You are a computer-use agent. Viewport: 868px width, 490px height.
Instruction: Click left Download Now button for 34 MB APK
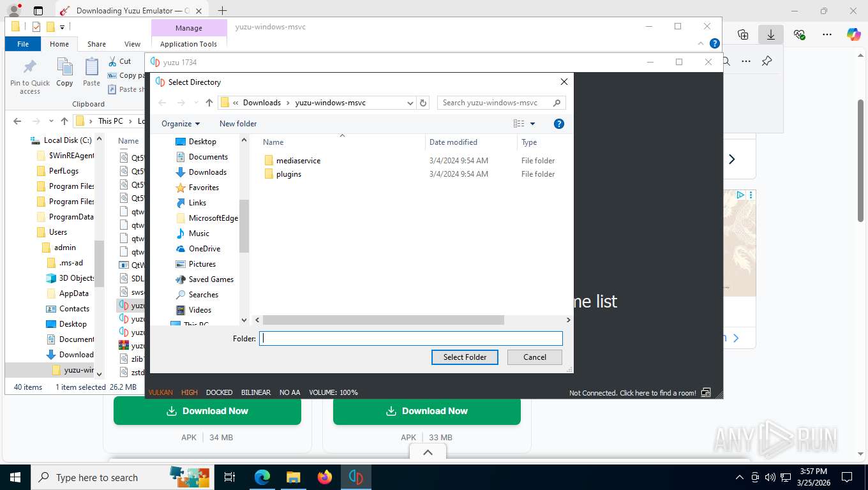click(x=207, y=411)
